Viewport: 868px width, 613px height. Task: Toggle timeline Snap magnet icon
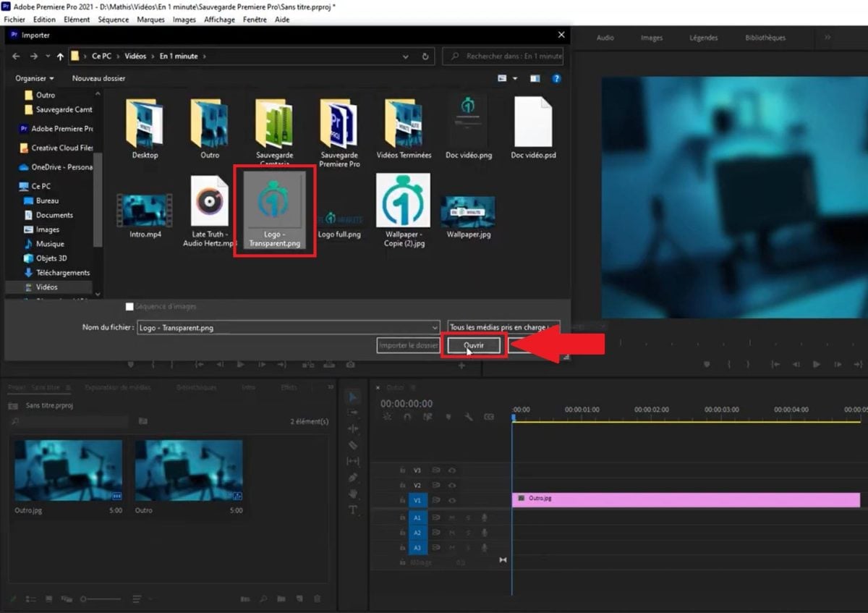(x=407, y=417)
